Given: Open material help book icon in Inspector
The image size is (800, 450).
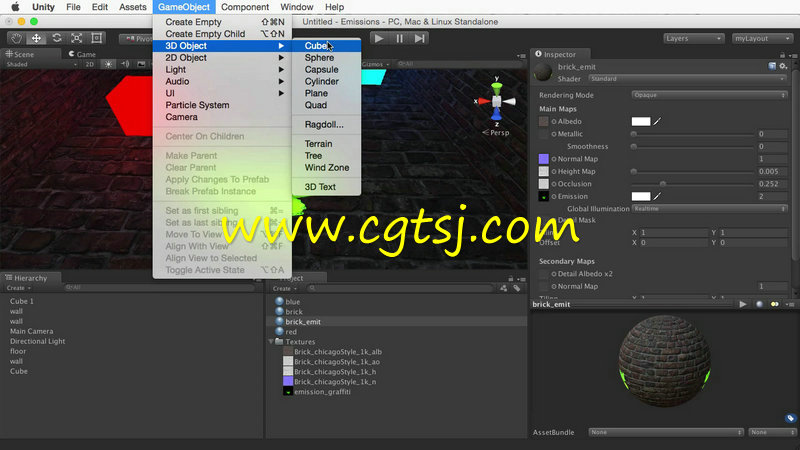Looking at the screenshot, I should [x=772, y=66].
